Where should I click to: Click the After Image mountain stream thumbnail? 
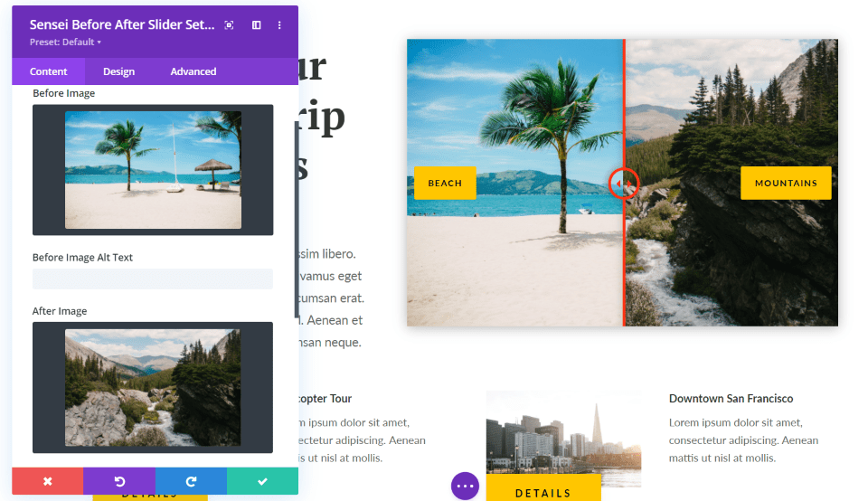click(153, 387)
